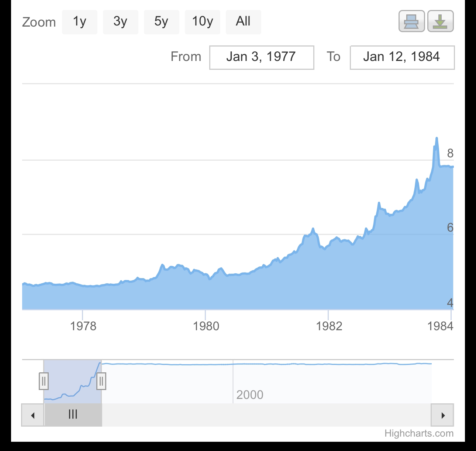Edit the To date field
Screen dimensions: 476x451
click(x=402, y=57)
